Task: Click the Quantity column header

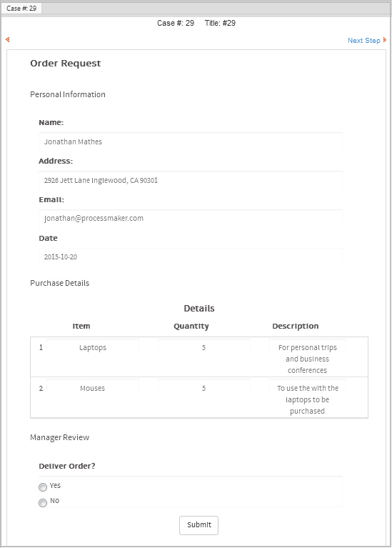Action: [191, 326]
